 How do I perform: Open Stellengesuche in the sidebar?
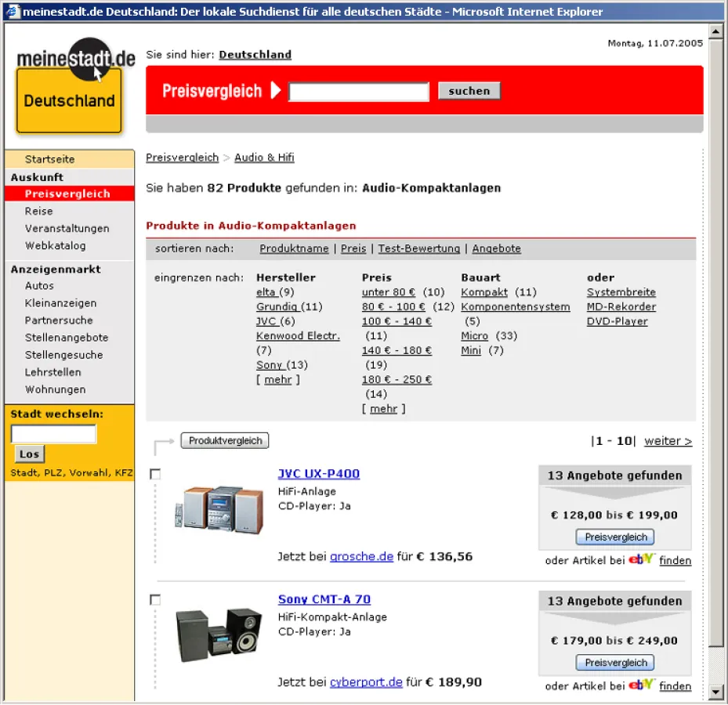tap(64, 355)
